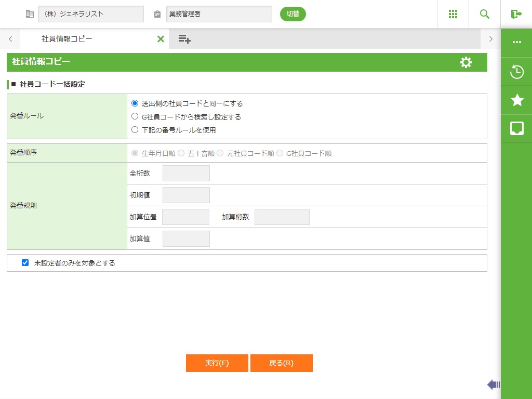This screenshot has width=532, height=399.
Task: Click the logout door icon
Action: coord(516,14)
